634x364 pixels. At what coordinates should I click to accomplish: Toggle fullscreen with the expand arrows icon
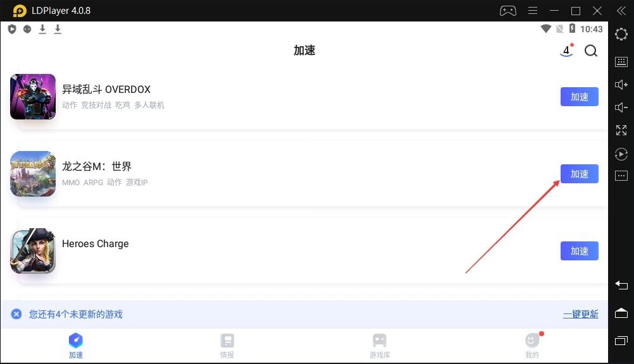[x=621, y=130]
